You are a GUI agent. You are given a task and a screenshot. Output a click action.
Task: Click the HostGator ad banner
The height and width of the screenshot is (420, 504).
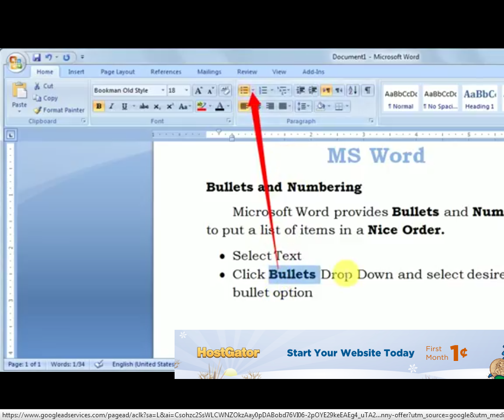(339, 354)
